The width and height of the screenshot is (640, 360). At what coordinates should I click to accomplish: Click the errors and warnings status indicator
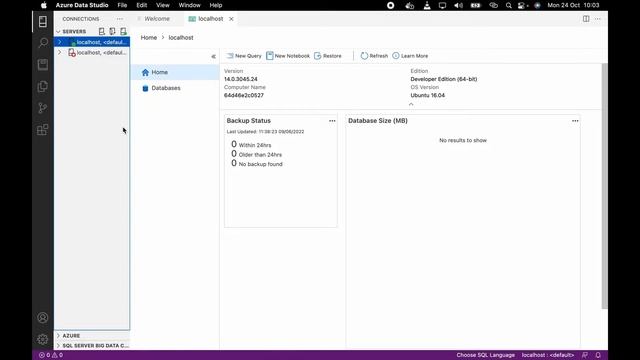[x=51, y=355]
